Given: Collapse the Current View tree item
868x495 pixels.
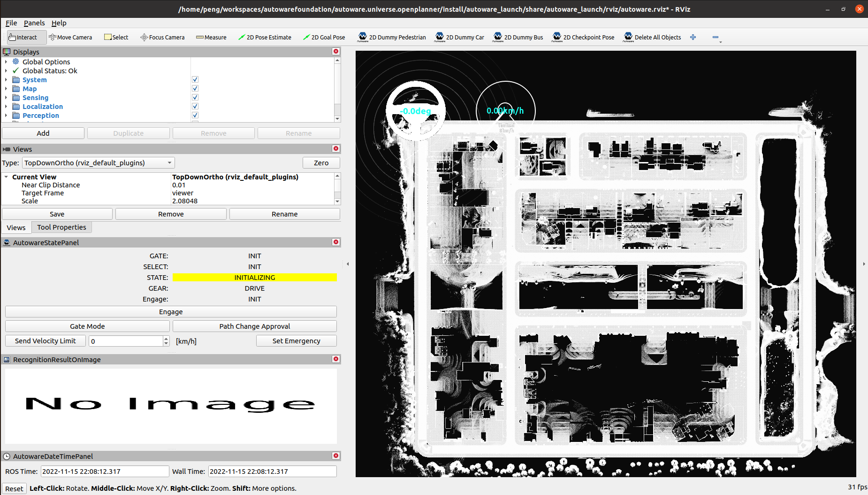Looking at the screenshot, I should (6, 177).
